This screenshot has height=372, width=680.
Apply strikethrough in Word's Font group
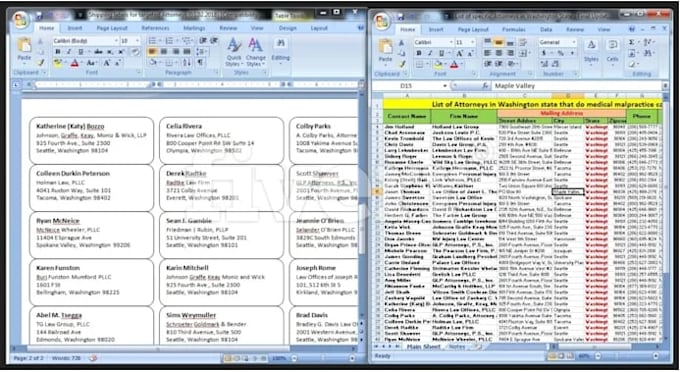(98, 52)
